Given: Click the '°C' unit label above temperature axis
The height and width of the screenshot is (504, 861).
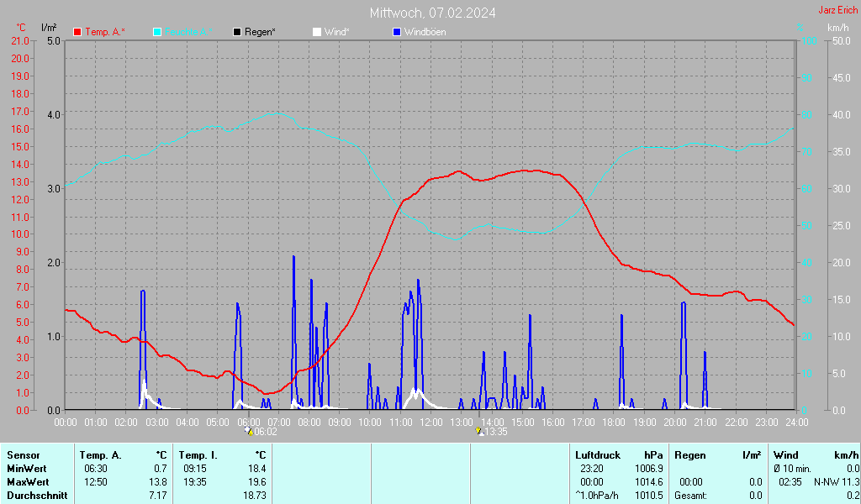Looking at the screenshot, I should [21, 28].
